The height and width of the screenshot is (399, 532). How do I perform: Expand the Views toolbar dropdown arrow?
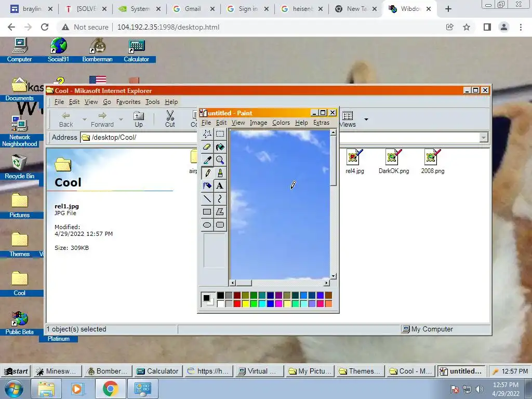click(366, 119)
